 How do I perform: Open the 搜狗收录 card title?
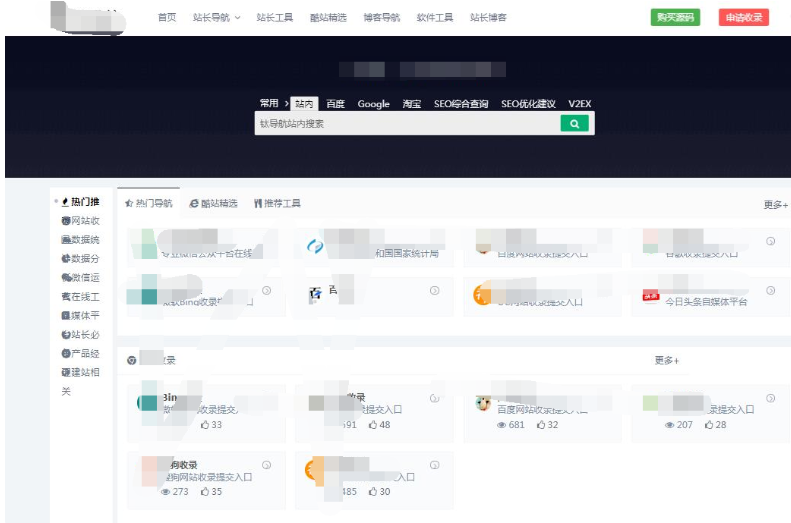click(x=183, y=465)
